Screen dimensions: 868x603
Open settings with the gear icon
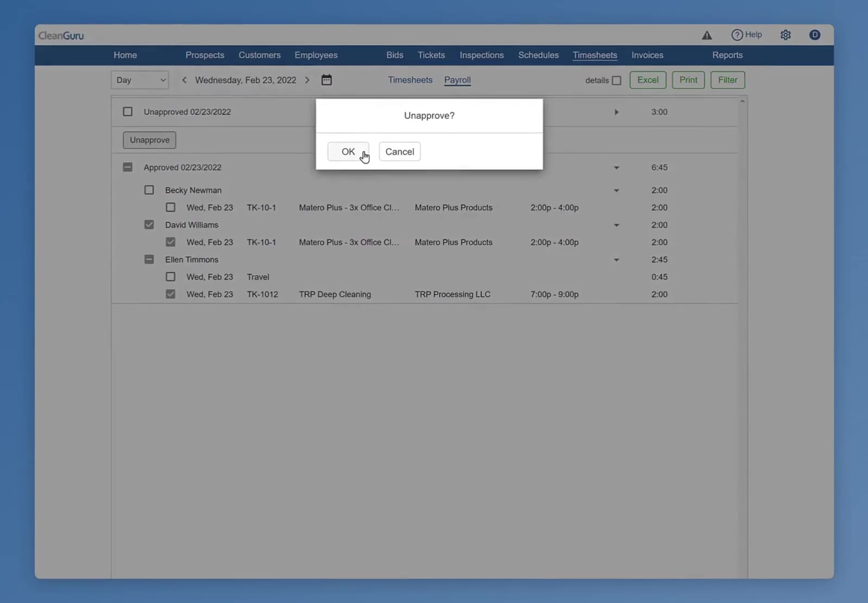(x=786, y=35)
